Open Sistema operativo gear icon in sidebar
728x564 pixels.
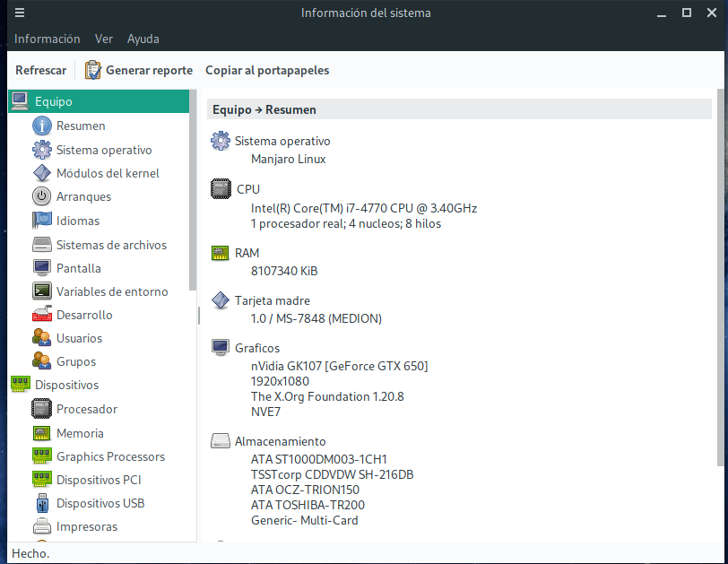[42, 150]
